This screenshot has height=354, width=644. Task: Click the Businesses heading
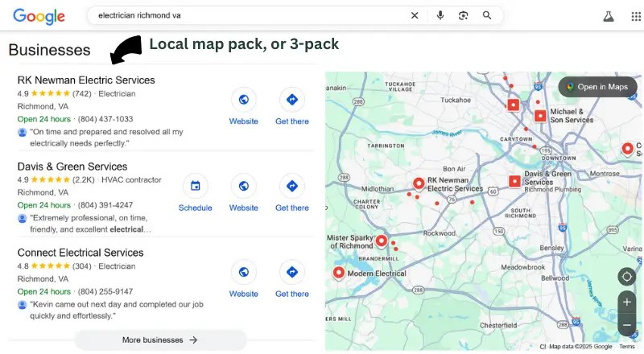[49, 50]
